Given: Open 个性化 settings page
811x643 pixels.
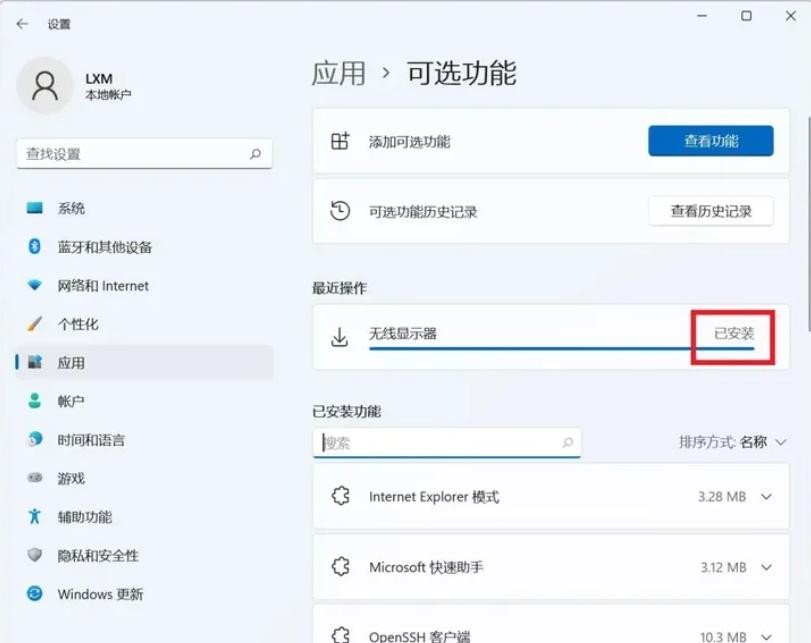Looking at the screenshot, I should tap(78, 325).
